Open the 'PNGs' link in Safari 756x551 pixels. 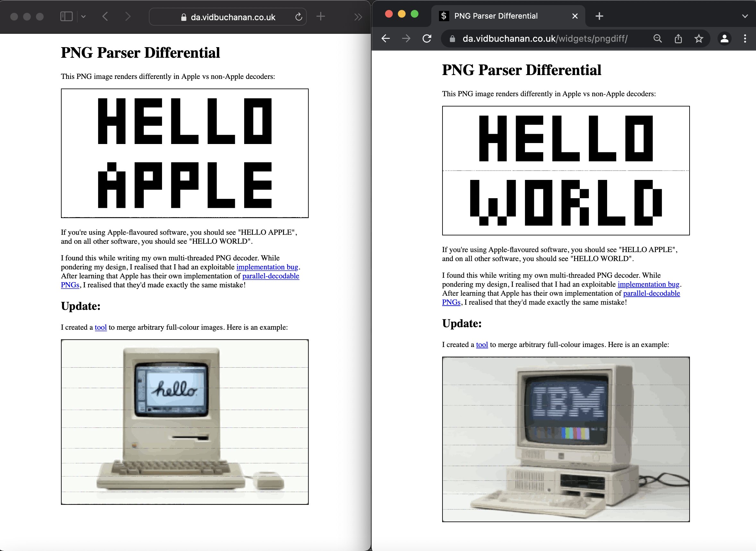(70, 285)
